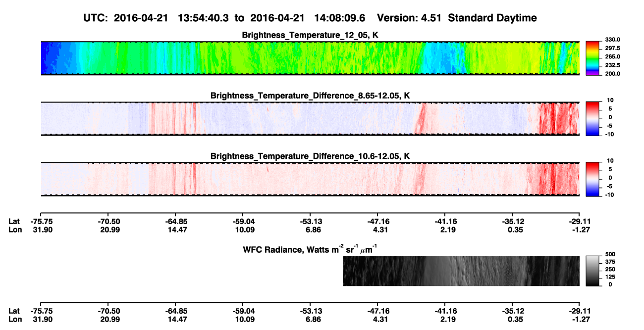Click the WFC Radiance grayscale image strip
Image resolution: width=644 pixels, height=330 pixels.
tap(461, 271)
